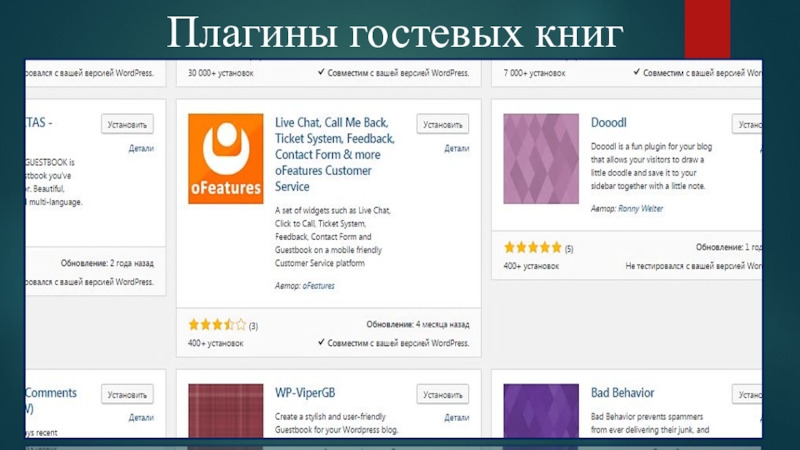Open Детали link for WP-ViperGB
The height and width of the screenshot is (450, 800).
point(456,417)
